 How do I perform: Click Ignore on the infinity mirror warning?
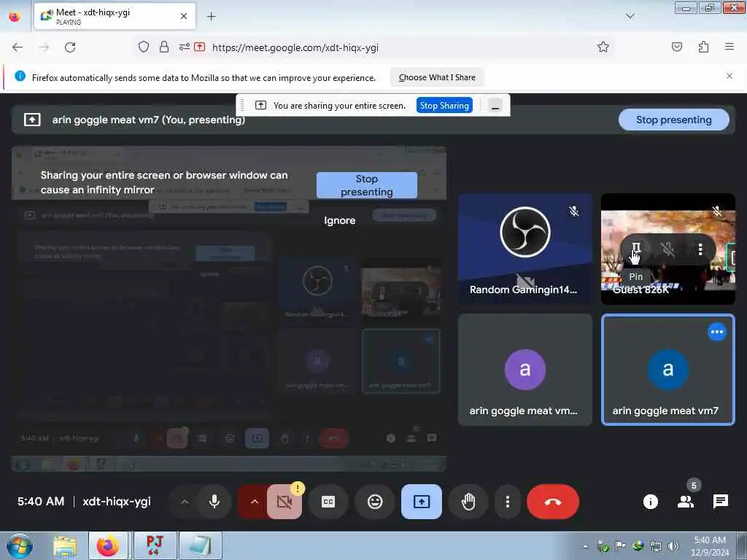coord(339,220)
